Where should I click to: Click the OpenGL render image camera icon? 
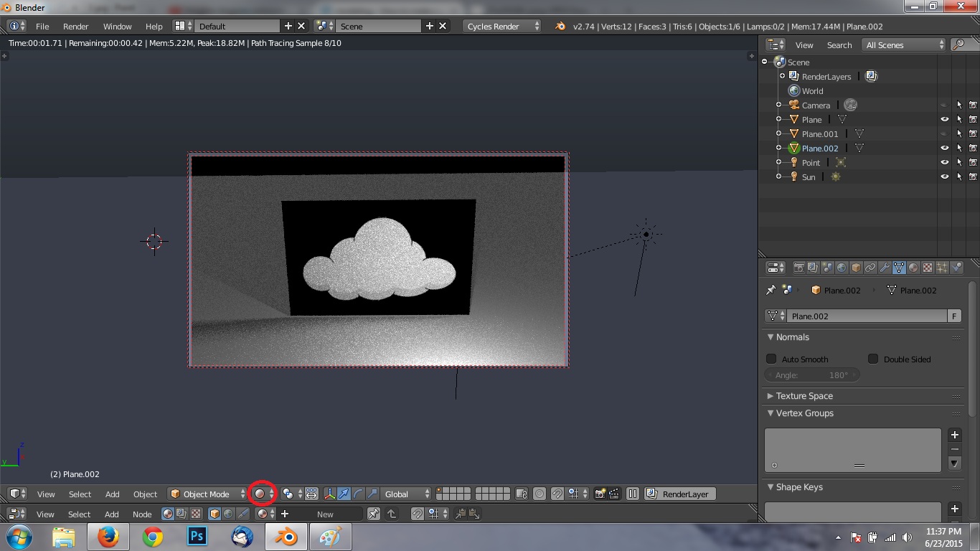600,494
